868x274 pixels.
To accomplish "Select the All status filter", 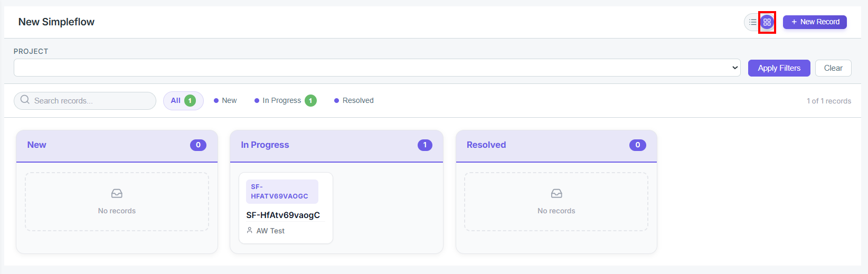I will tap(183, 101).
